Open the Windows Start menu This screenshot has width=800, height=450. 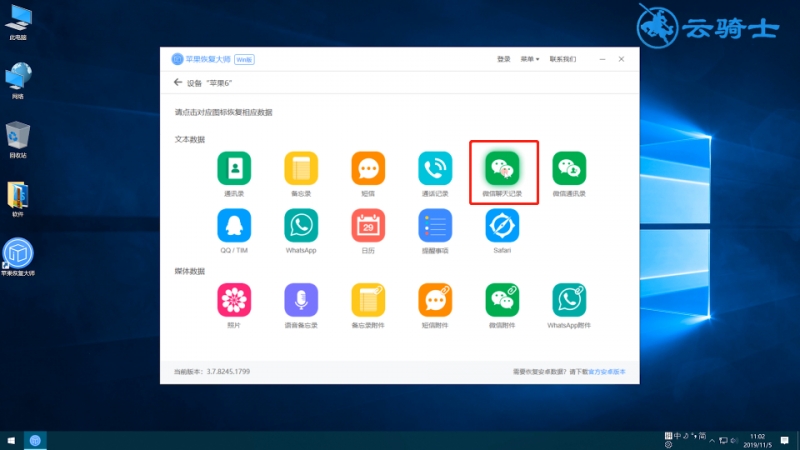(11, 440)
